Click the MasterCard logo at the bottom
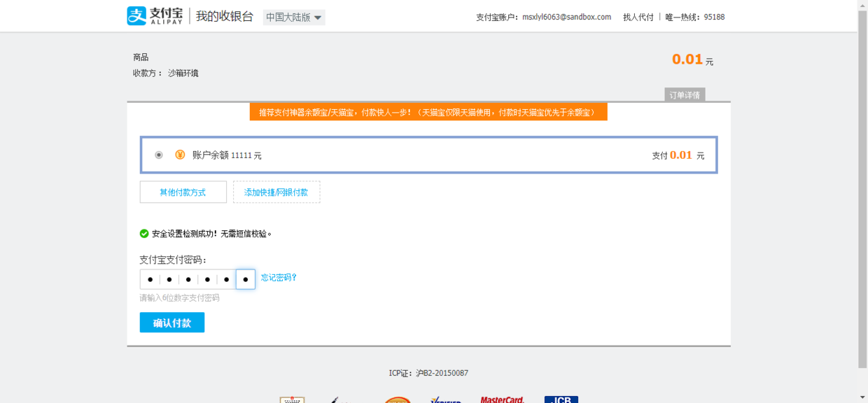Image resolution: width=868 pixels, height=403 pixels. [x=502, y=400]
